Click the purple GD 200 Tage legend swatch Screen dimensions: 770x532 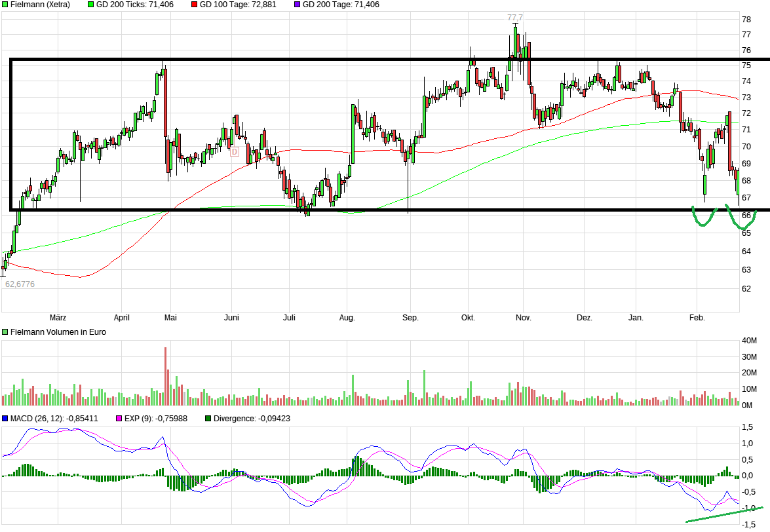tap(297, 5)
